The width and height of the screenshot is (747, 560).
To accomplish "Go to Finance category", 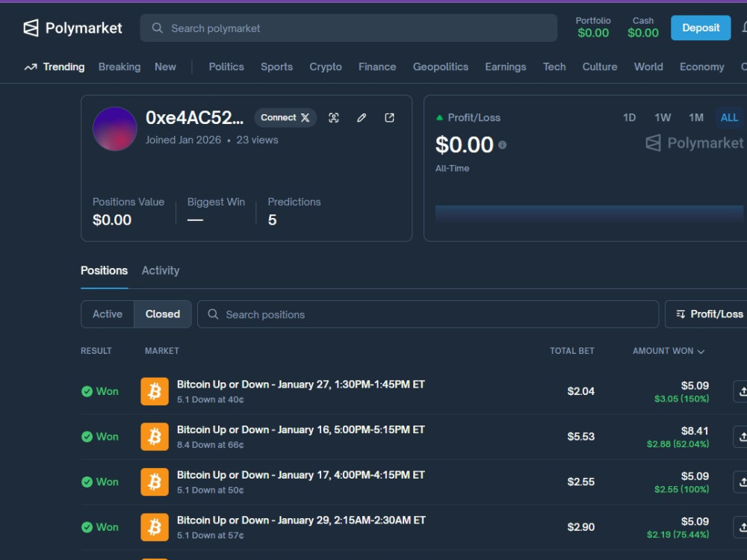I will coord(377,67).
